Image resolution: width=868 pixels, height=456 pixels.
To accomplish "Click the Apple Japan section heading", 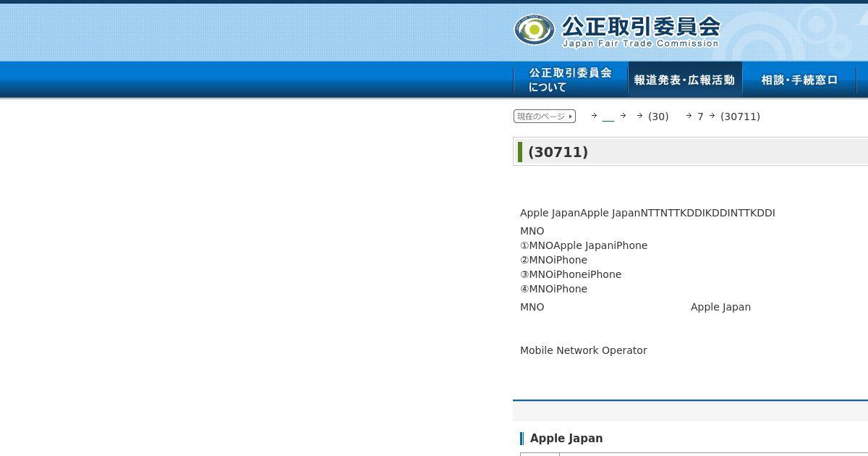I will point(566,439).
